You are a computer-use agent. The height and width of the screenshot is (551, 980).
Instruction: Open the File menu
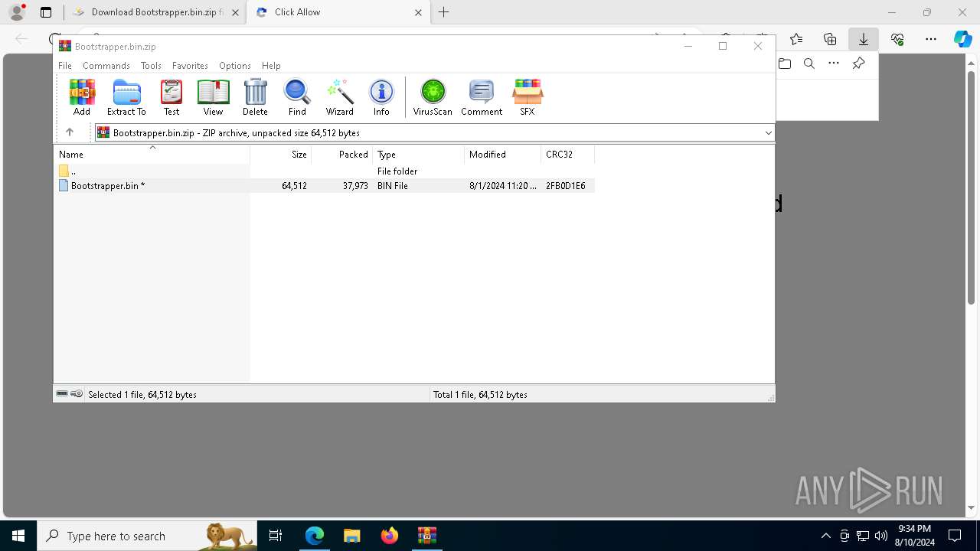click(x=65, y=66)
